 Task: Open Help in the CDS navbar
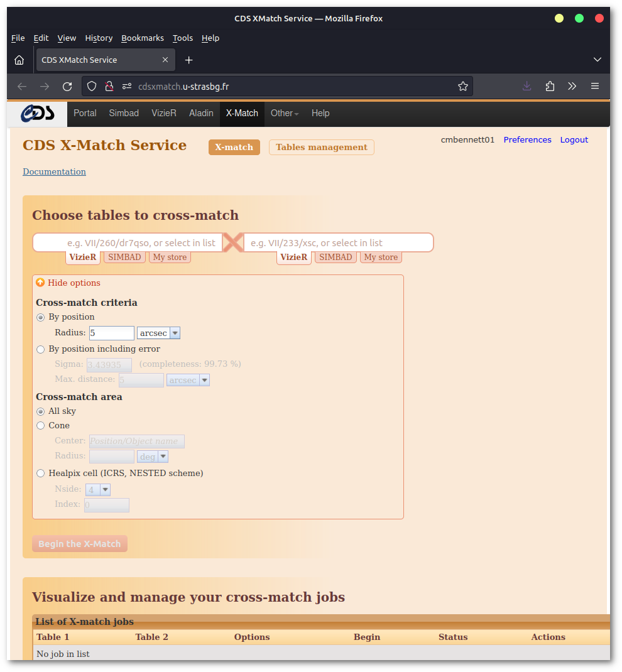coord(320,113)
